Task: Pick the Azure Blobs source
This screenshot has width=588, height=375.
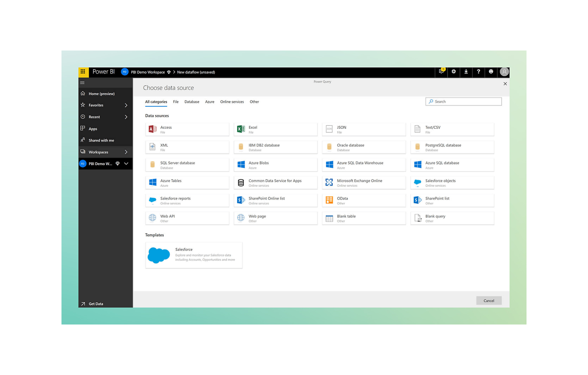Action: 275,165
